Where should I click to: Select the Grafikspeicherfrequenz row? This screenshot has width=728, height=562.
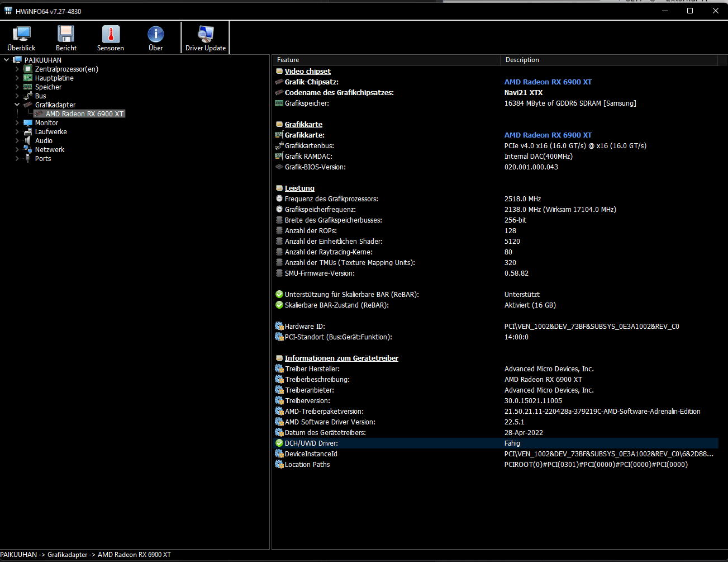click(496, 209)
